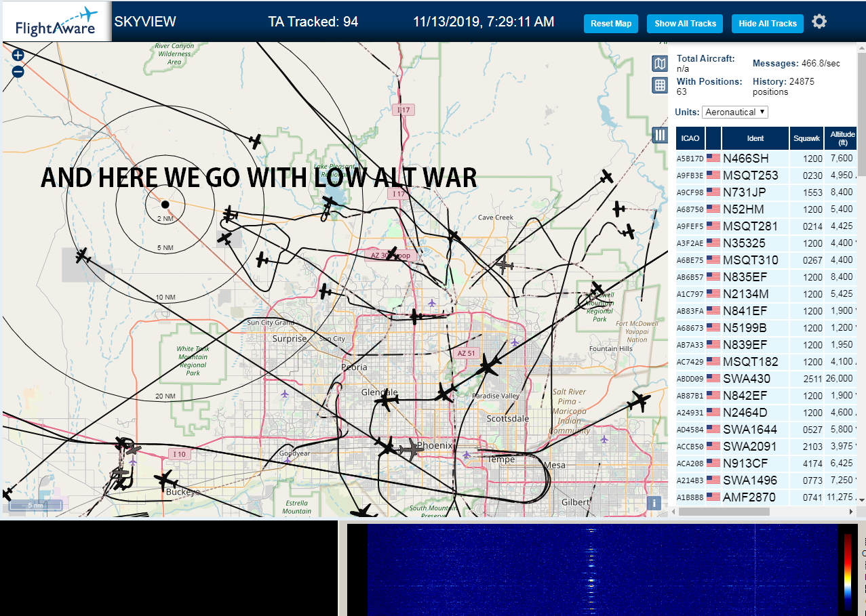Viewport: 866px width, 616px height.
Task: Click the map scale bar indicator
Action: pos(35,505)
